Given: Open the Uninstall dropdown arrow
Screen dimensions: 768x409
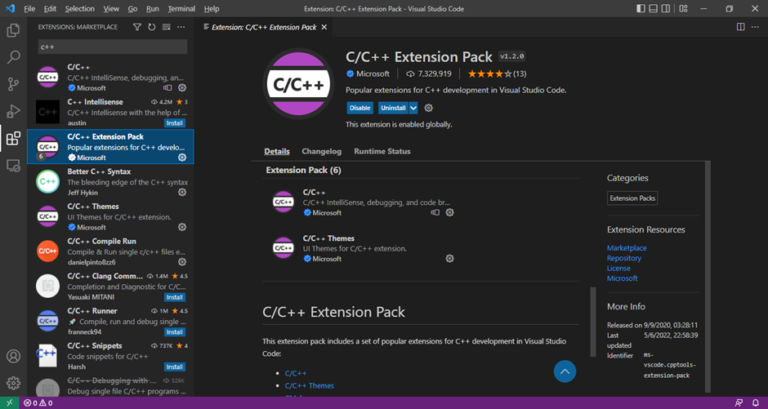Looking at the screenshot, I should pyautogui.click(x=413, y=107).
